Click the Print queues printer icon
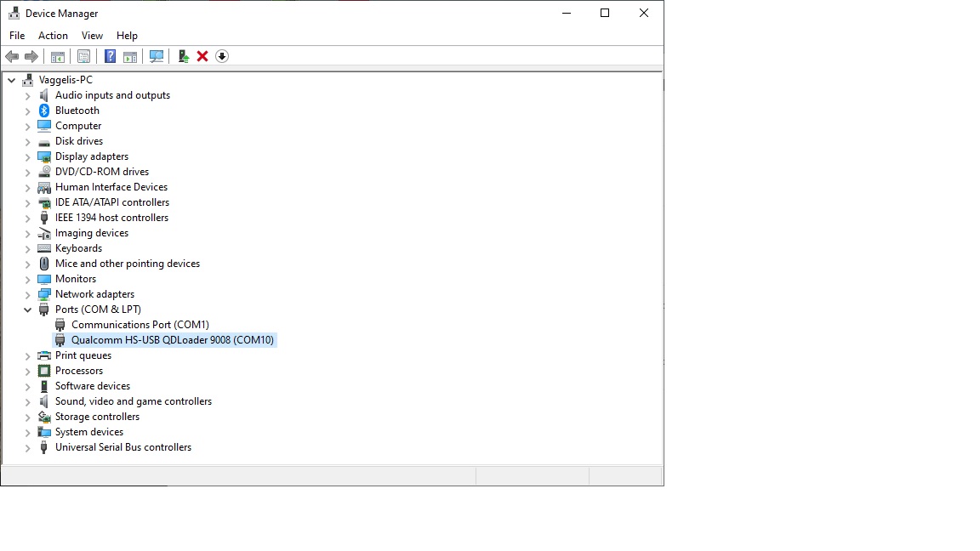The image size is (980, 551). click(x=43, y=355)
